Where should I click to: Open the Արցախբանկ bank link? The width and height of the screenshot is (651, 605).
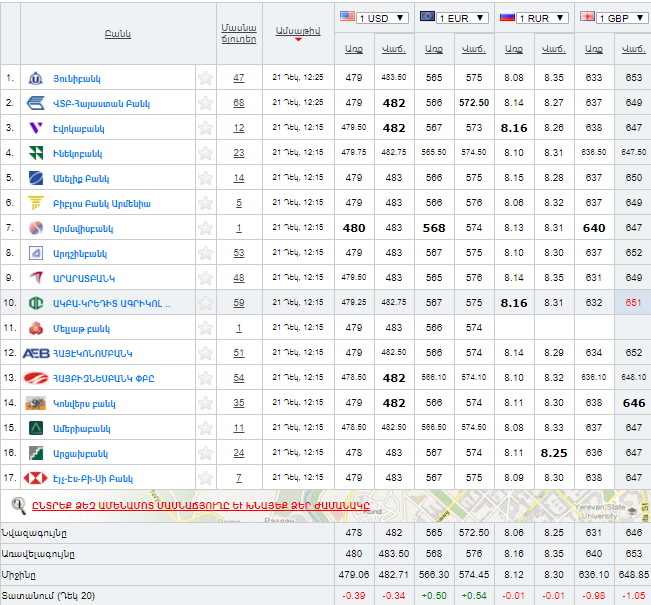pyautogui.click(x=81, y=454)
